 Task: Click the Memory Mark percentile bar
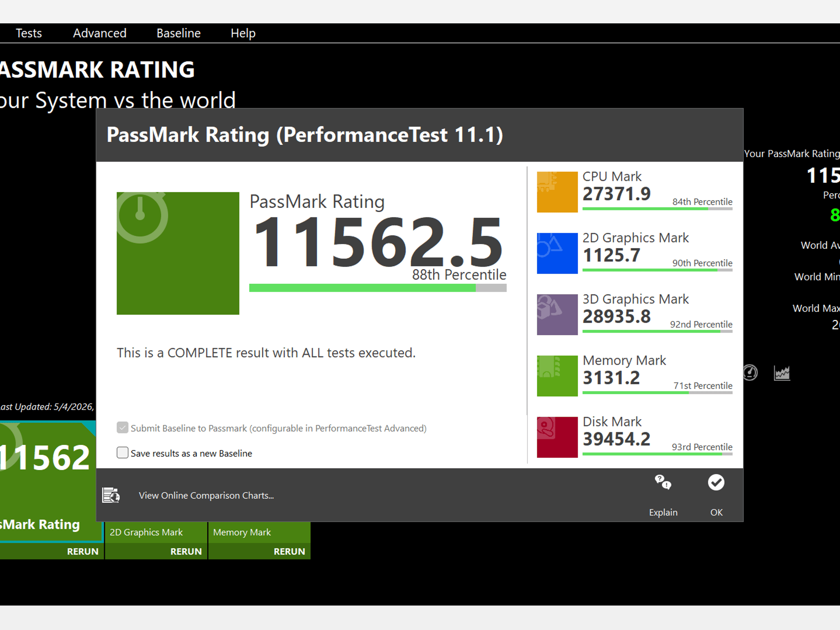[x=657, y=393]
